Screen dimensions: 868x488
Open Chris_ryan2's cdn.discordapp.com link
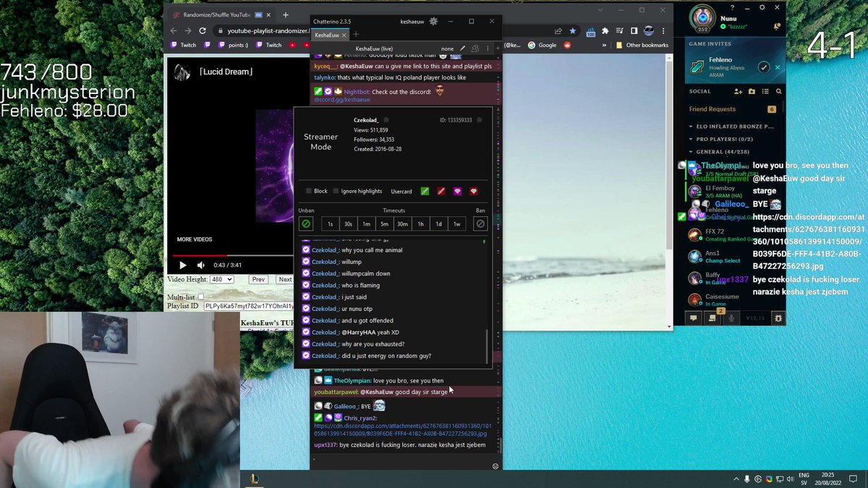402,429
